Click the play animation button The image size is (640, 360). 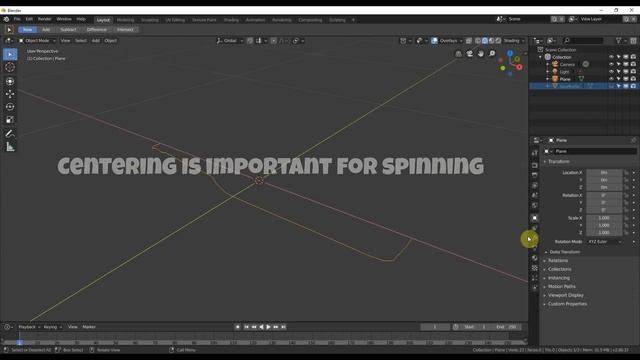[268, 327]
